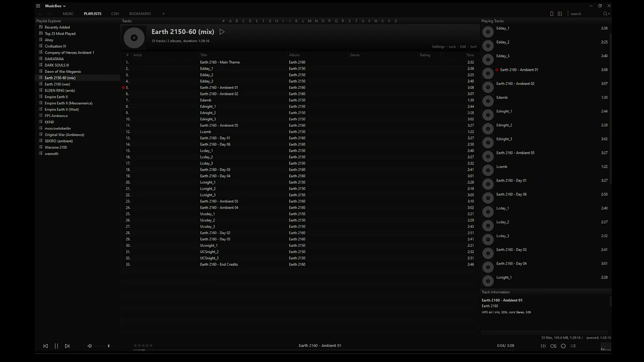
Task: Sort tracks by Genre column header
Action: coord(355,55)
